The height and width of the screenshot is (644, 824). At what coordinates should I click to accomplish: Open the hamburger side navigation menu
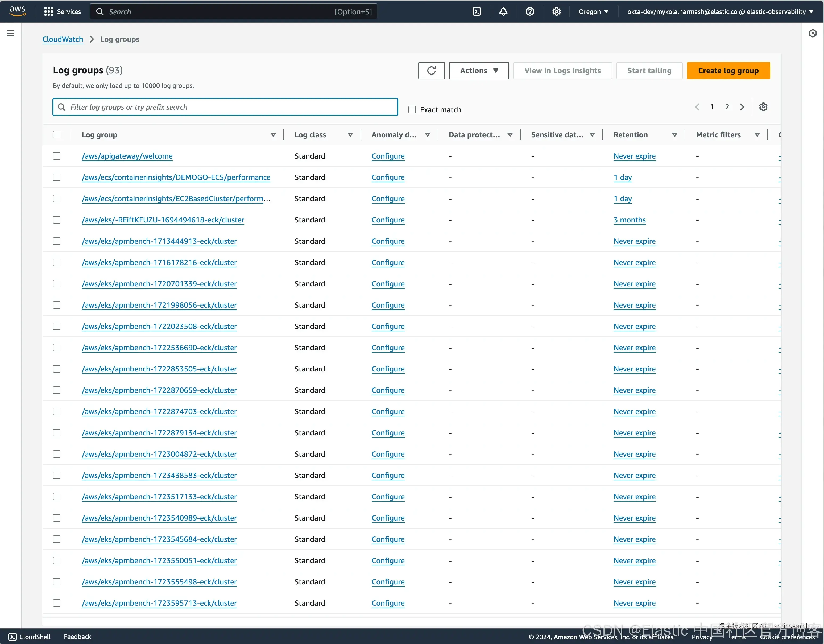pos(11,33)
